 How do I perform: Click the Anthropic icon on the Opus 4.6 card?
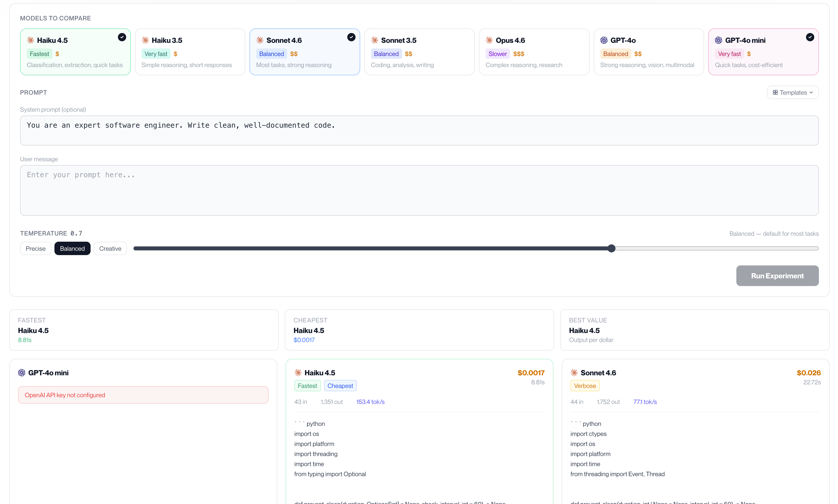(x=489, y=40)
